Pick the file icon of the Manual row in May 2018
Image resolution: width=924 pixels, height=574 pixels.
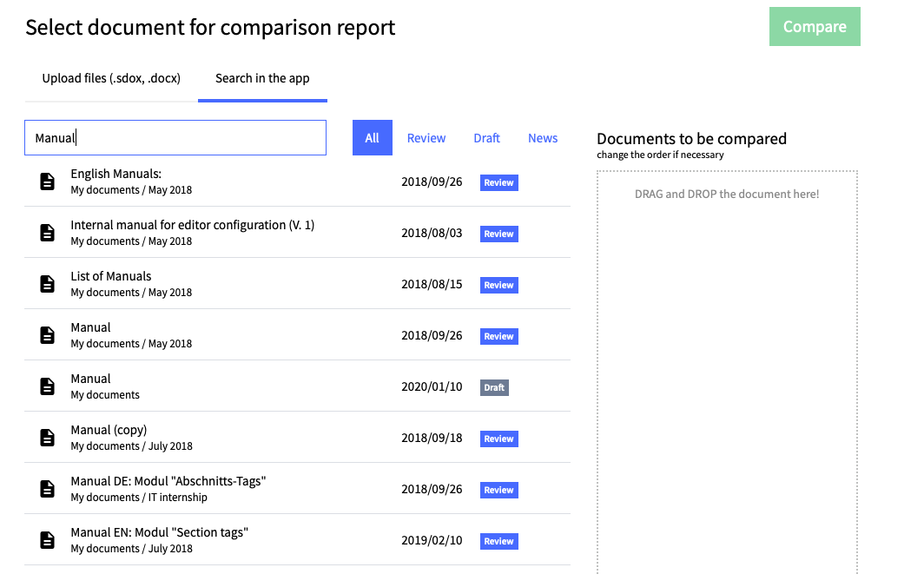point(47,335)
